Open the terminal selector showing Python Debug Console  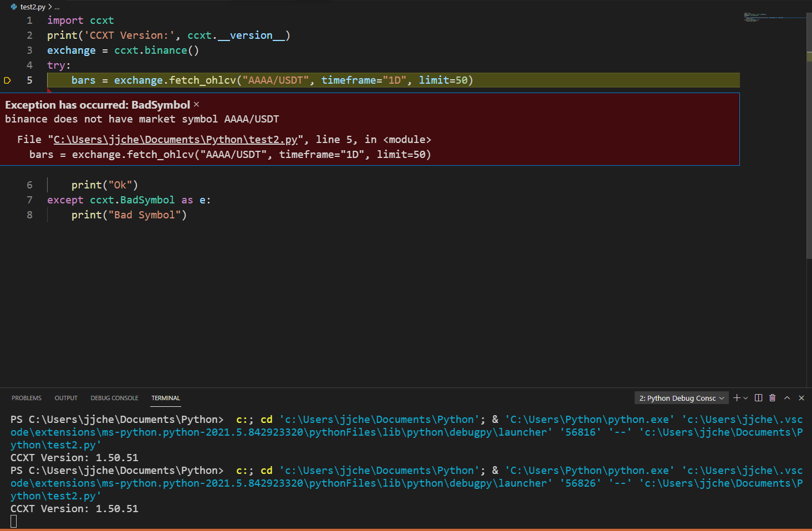(681, 397)
